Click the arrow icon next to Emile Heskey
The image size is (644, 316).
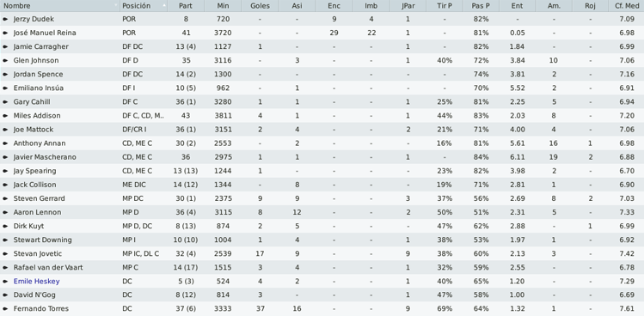(x=5, y=281)
